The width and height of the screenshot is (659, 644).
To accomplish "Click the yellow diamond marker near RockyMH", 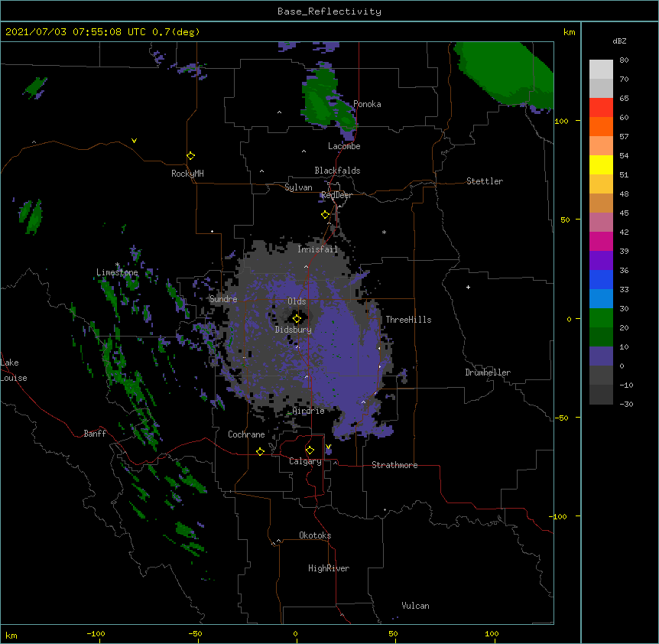I will 191,156.
